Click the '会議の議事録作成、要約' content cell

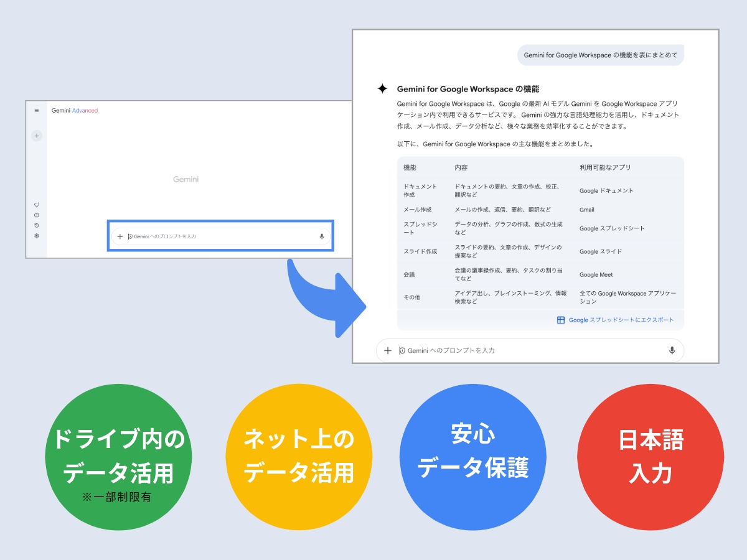(x=509, y=274)
